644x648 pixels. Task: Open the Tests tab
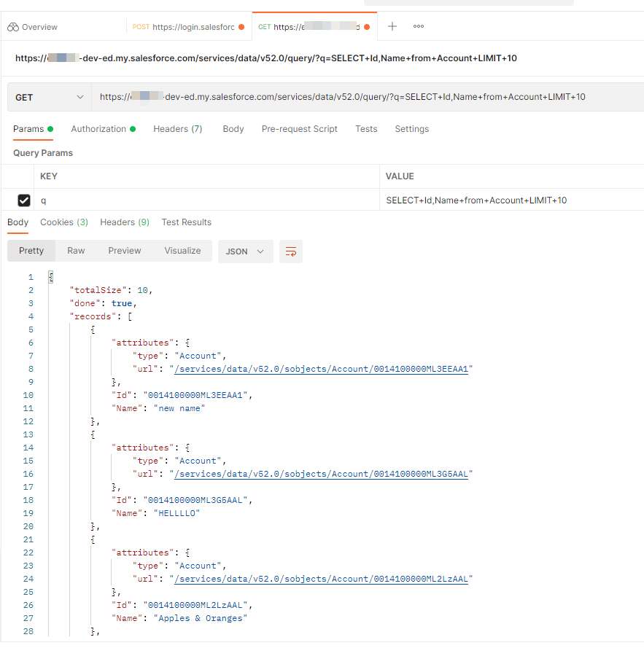point(366,129)
